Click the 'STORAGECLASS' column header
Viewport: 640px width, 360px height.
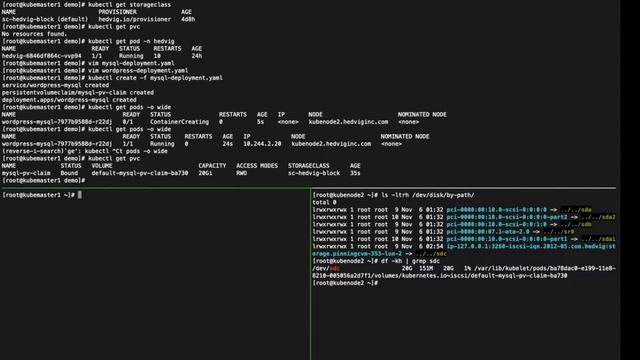[309, 166]
